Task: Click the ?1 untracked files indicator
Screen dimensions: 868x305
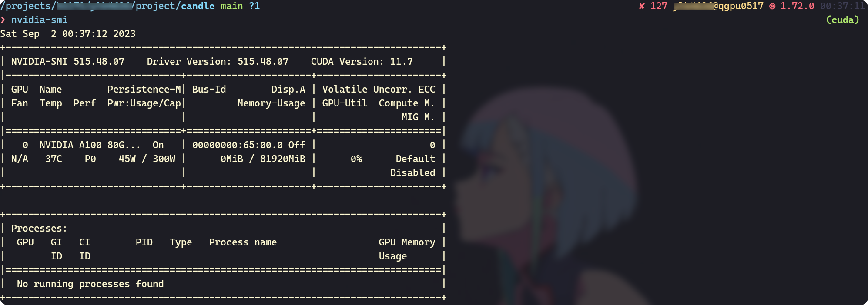Action: [x=254, y=6]
